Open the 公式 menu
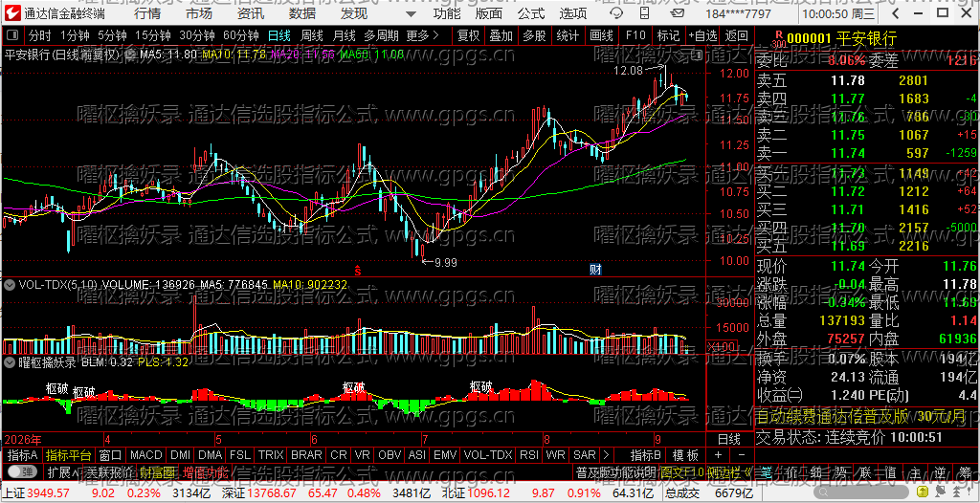This screenshot has height=503, width=980. click(531, 13)
